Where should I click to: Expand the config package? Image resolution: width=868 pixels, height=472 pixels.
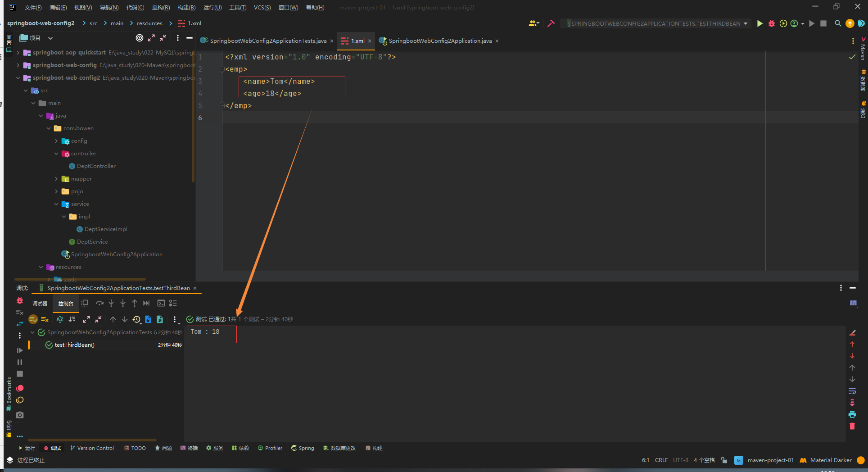point(56,141)
